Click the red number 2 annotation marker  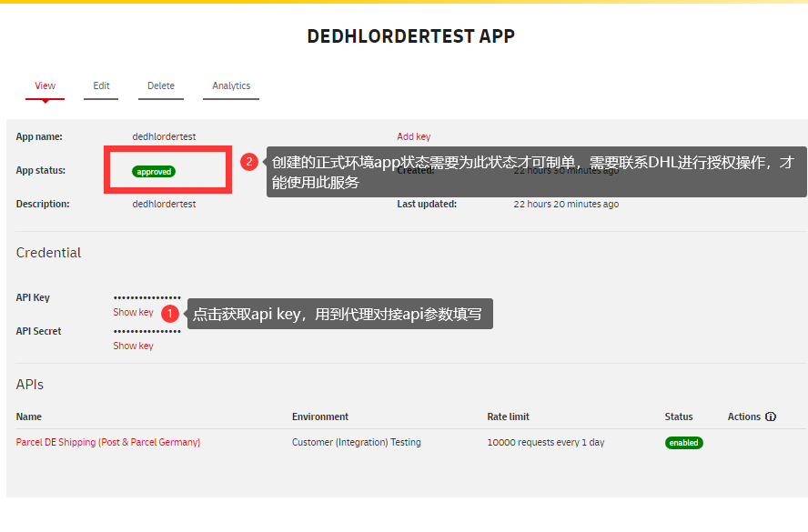point(249,162)
